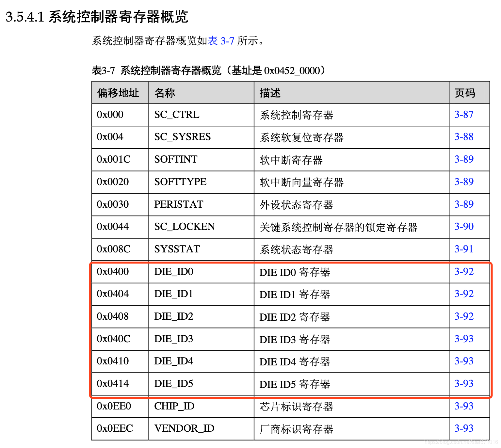Select the SC_CTRL register name
Viewport: 501px width, 448px height.
177,115
